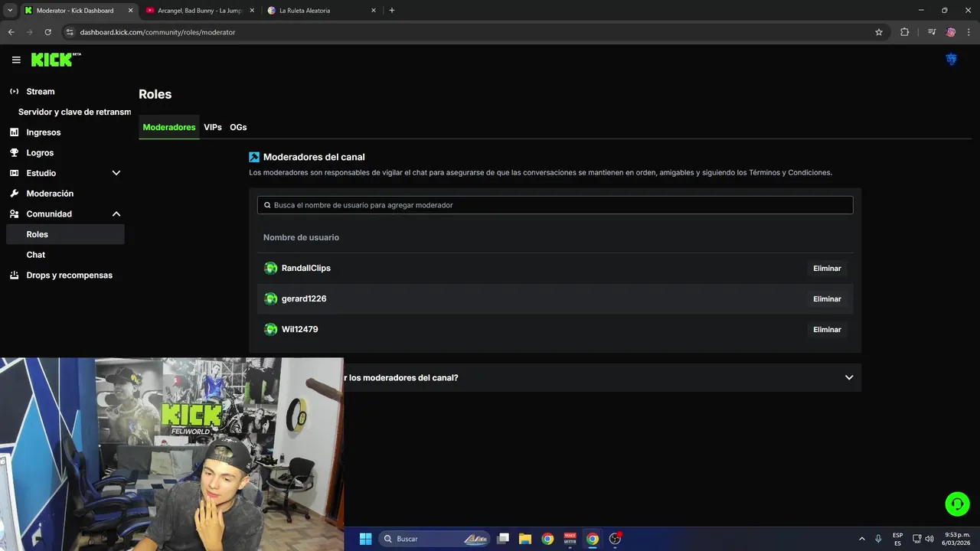Click Wil12479 avatar icon
Screen dimensions: 980x551
270,329
